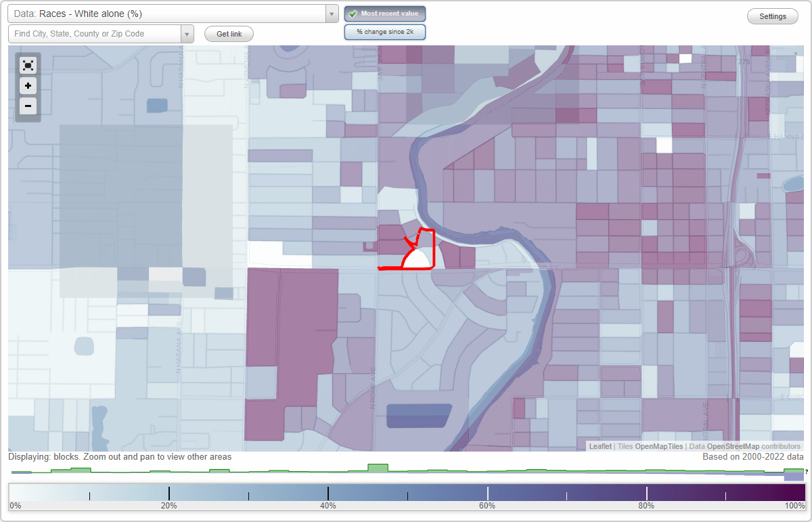This screenshot has height=522, width=812.
Task: Click the 'Displaying: blocks' status text
Action: pyautogui.click(x=120, y=457)
